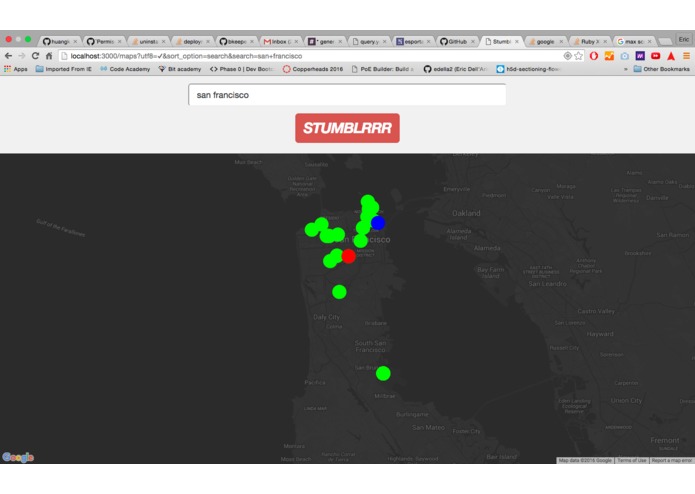Open the Other Bookmarks folder
The image size is (695, 494).
pos(661,69)
